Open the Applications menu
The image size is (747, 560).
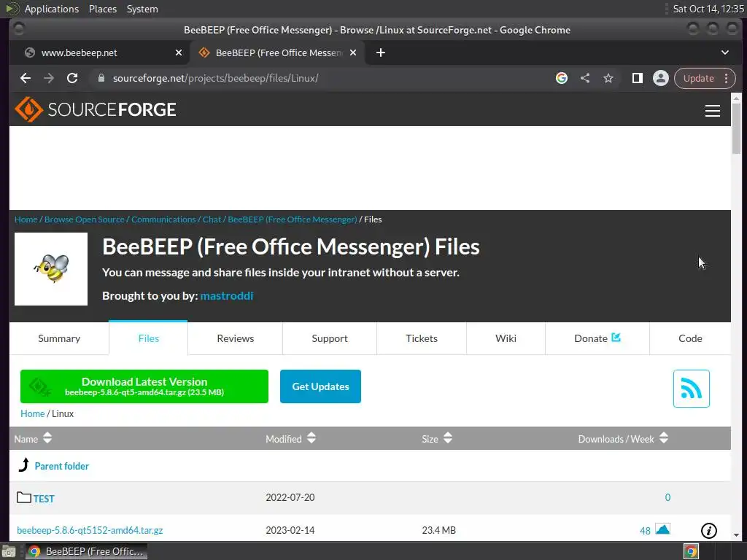(x=52, y=9)
